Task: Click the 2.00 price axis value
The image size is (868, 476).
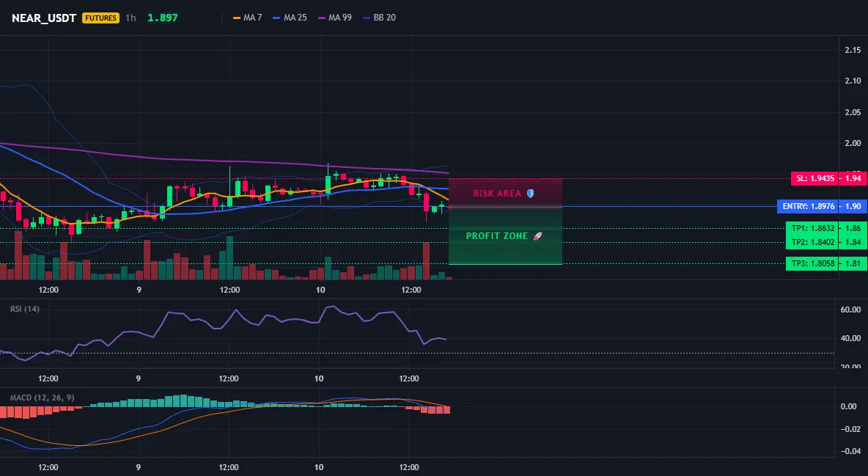Action: (x=853, y=143)
